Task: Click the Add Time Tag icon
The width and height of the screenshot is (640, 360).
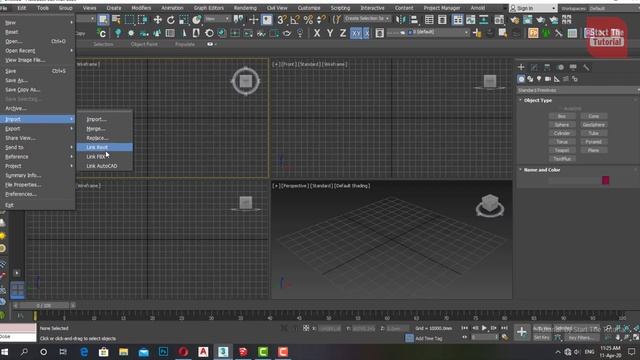Action: (x=409, y=338)
